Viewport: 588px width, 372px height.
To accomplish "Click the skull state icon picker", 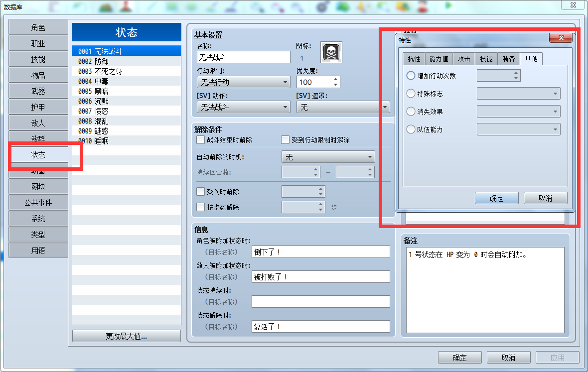I will [x=331, y=52].
